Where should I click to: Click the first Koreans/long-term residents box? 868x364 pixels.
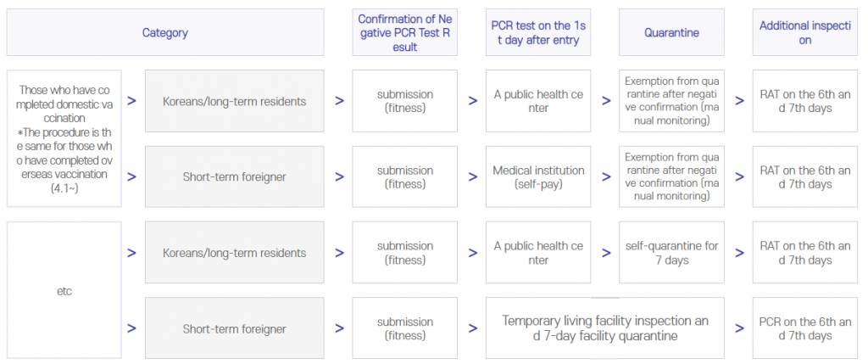[x=234, y=101]
